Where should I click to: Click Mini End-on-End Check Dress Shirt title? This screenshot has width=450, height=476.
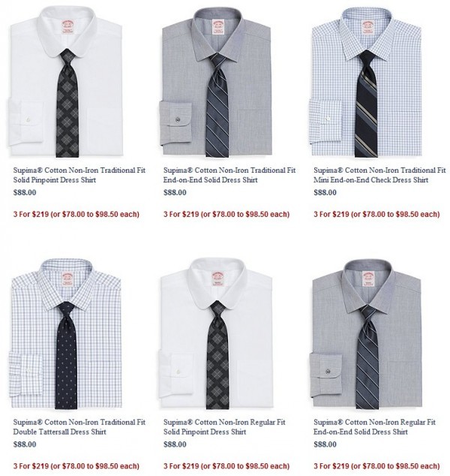(x=379, y=175)
